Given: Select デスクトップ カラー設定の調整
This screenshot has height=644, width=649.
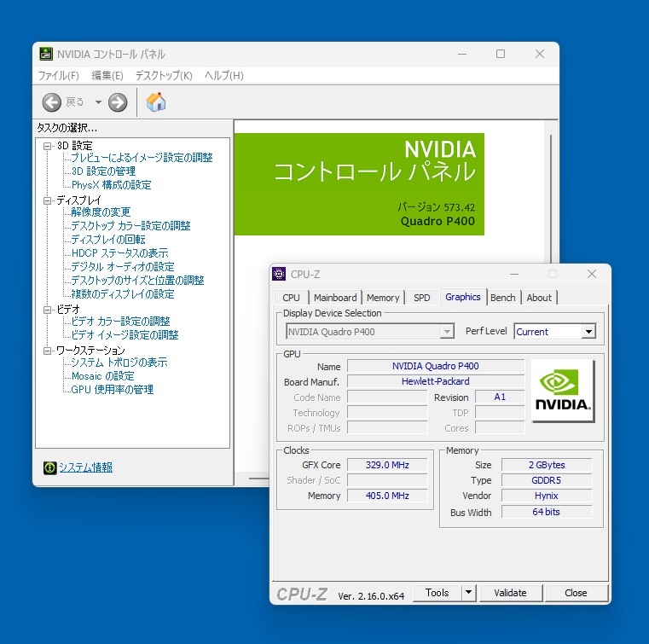Looking at the screenshot, I should tap(130, 226).
